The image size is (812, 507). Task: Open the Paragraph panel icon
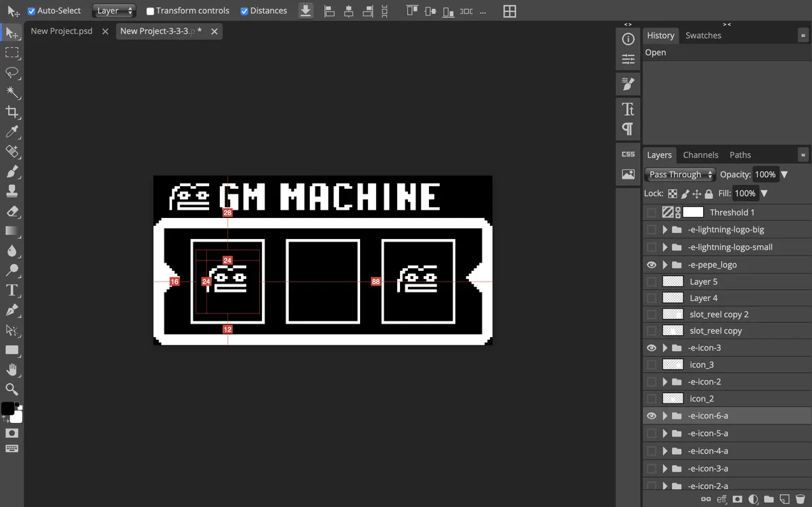[628, 129]
